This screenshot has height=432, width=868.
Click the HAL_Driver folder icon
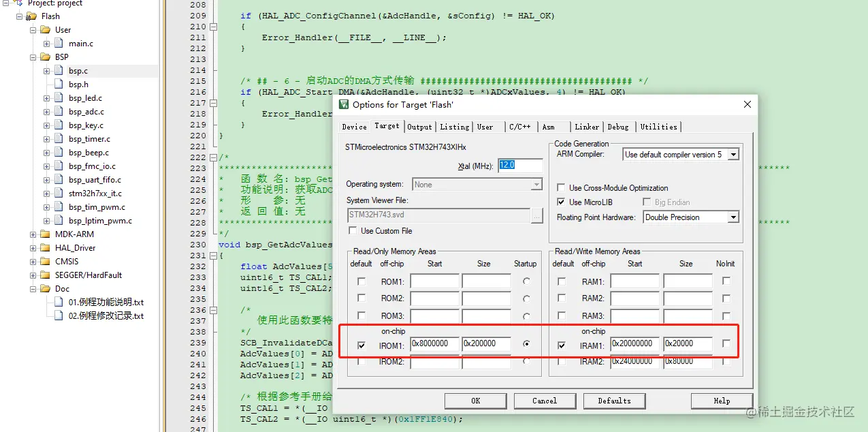point(46,248)
